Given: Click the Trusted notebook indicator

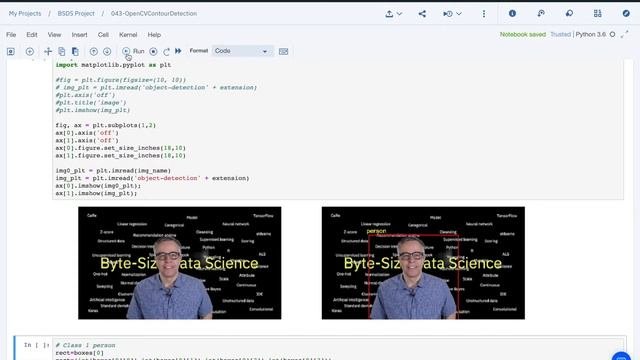Looking at the screenshot, I should pyautogui.click(x=560, y=34).
